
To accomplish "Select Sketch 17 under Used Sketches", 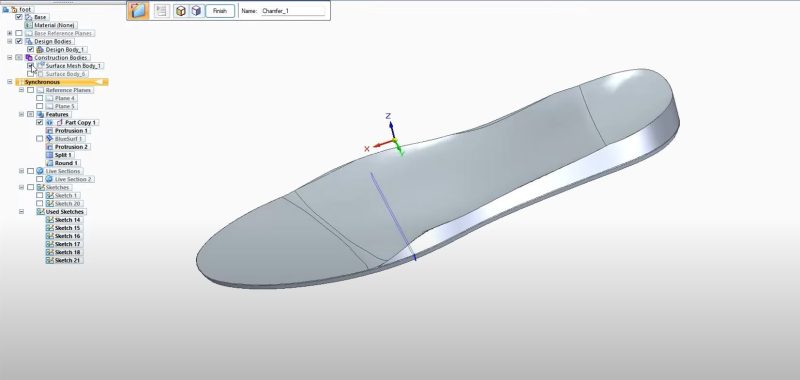I will click(67, 244).
